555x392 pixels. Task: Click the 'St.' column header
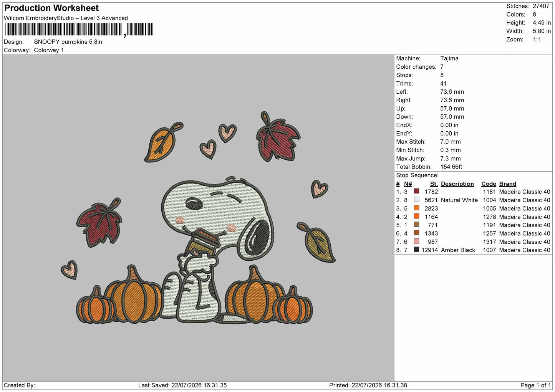[x=434, y=184]
